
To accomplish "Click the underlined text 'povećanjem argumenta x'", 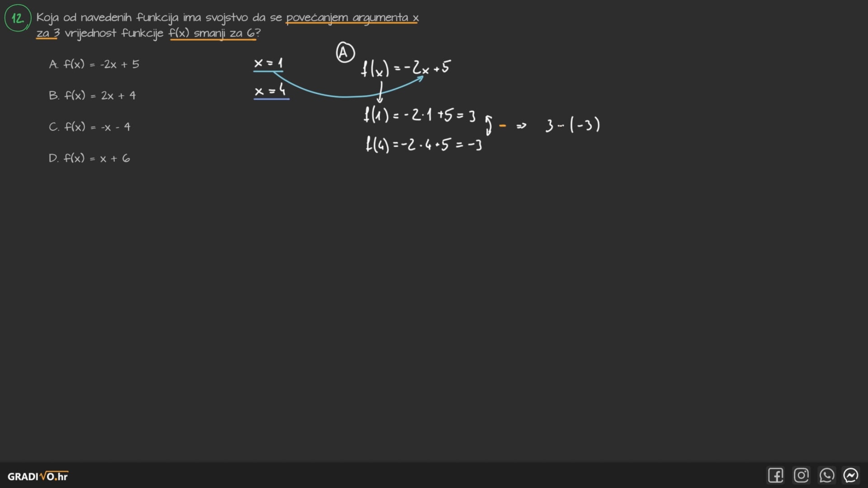I will click(352, 18).
